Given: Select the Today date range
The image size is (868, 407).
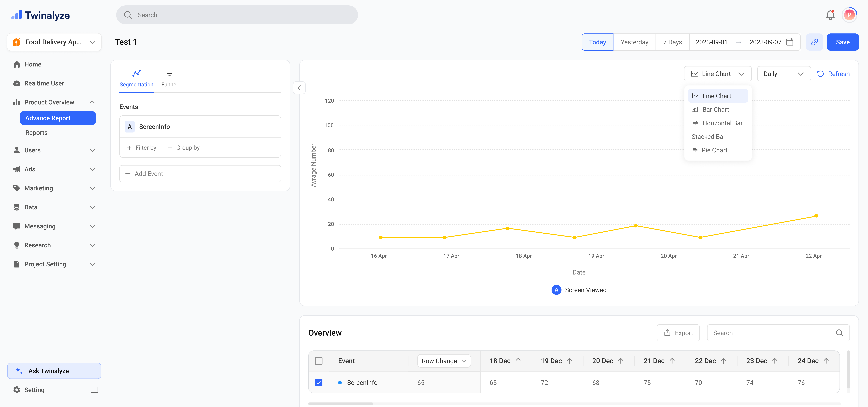Looking at the screenshot, I should click(x=597, y=42).
